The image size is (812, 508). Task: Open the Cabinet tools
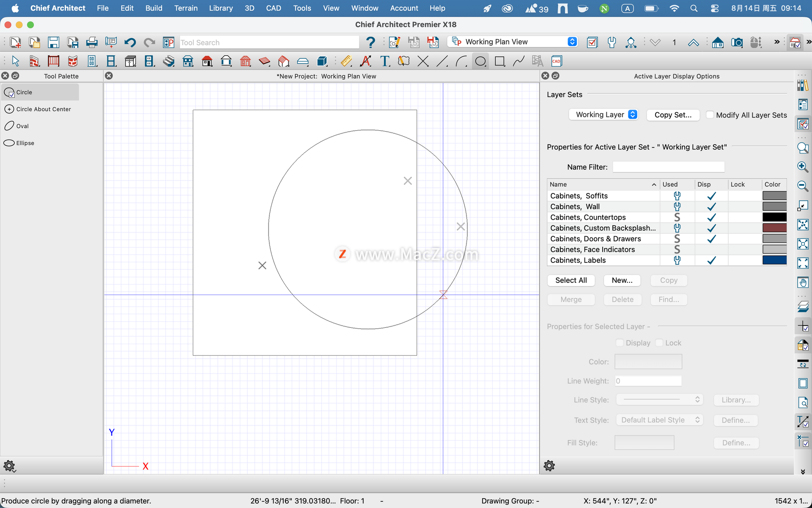click(x=130, y=61)
